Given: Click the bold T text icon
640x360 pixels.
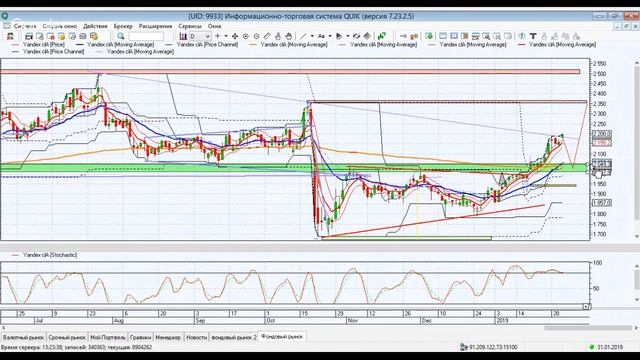Looking at the screenshot, I should (533, 36).
